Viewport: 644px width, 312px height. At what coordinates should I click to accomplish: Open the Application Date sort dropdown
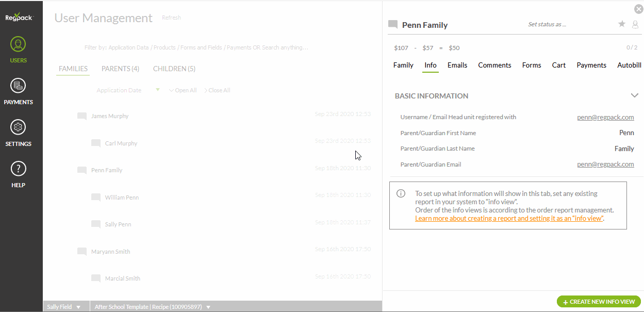(x=158, y=90)
